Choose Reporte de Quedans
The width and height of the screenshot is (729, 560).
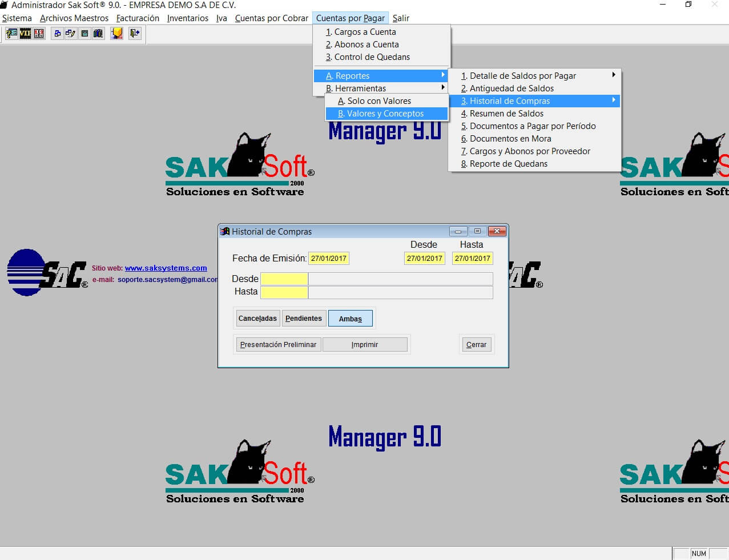[x=534, y=164]
